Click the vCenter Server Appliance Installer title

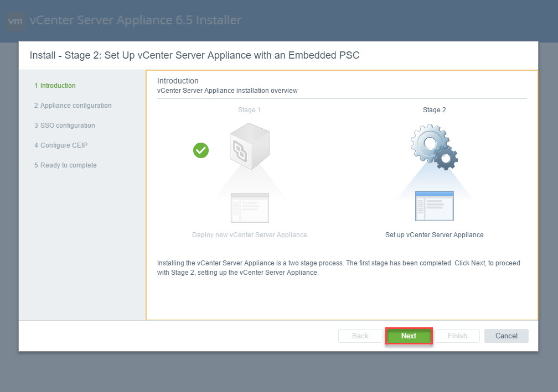pyautogui.click(x=136, y=20)
